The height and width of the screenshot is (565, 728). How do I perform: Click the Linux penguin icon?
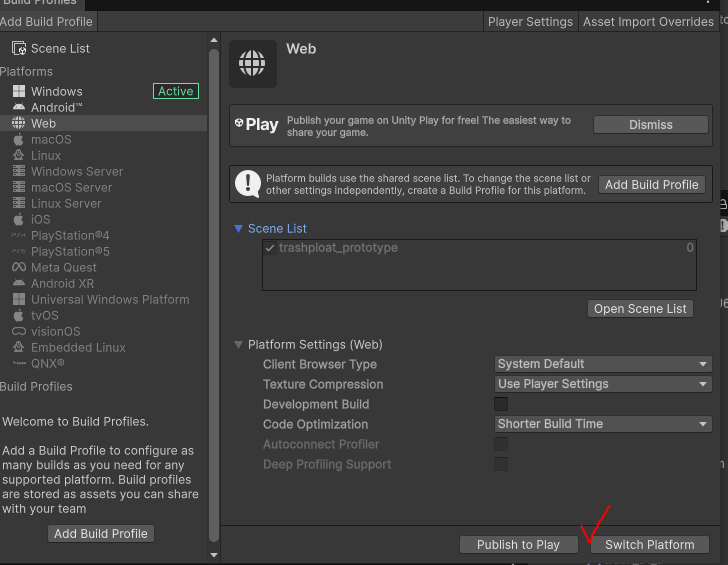[19, 155]
